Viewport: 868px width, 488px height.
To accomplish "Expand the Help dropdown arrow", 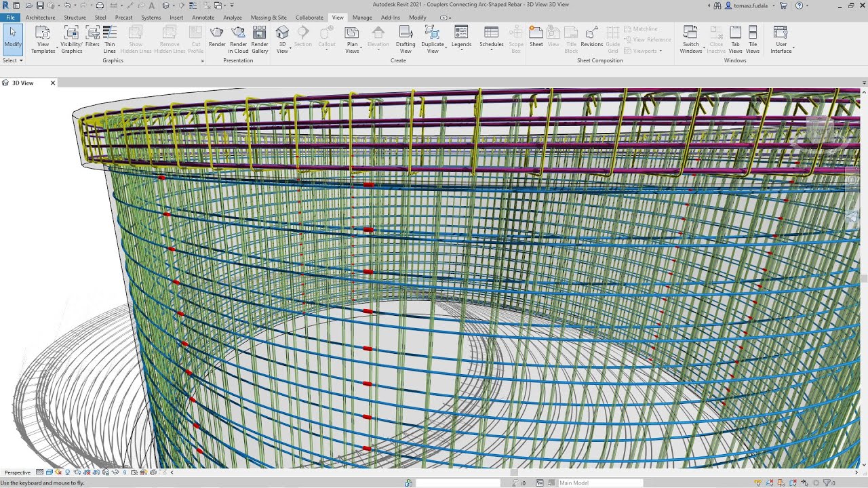I will [x=807, y=5].
